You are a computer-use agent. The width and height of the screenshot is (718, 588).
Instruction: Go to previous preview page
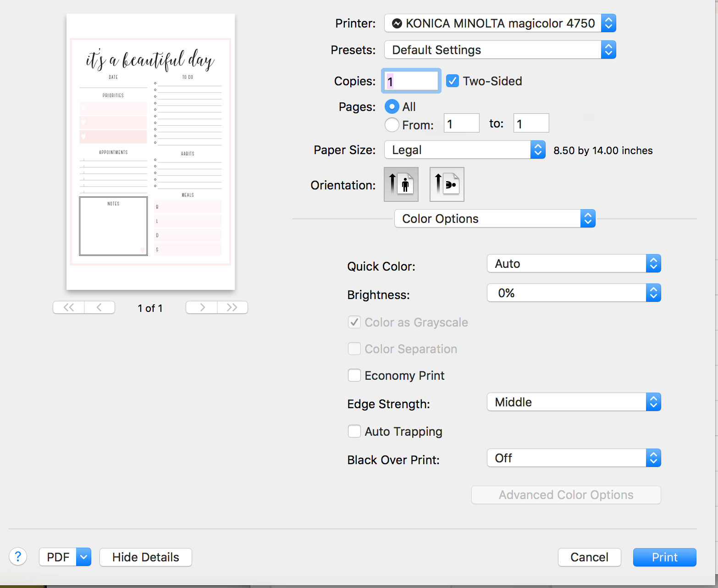[x=99, y=307]
